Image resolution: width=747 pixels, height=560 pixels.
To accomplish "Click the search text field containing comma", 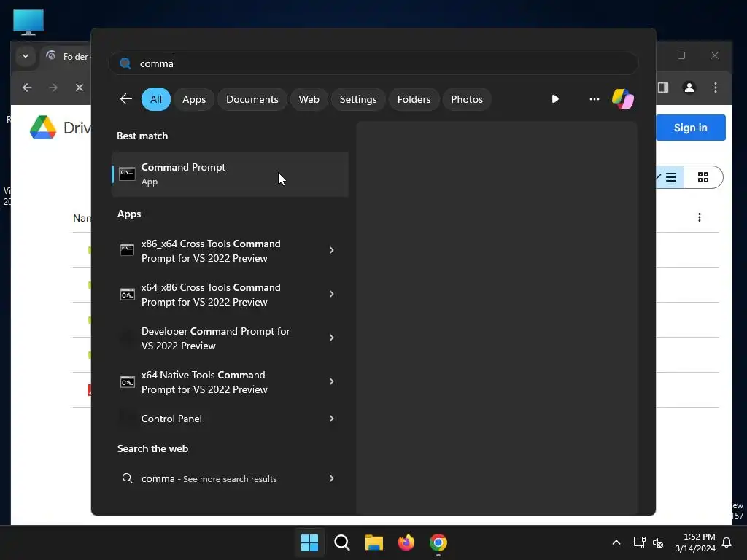I will tap(373, 63).
